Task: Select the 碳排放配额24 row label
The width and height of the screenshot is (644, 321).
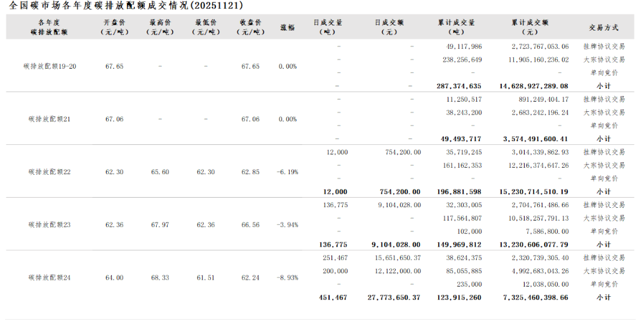Action: 50,278
